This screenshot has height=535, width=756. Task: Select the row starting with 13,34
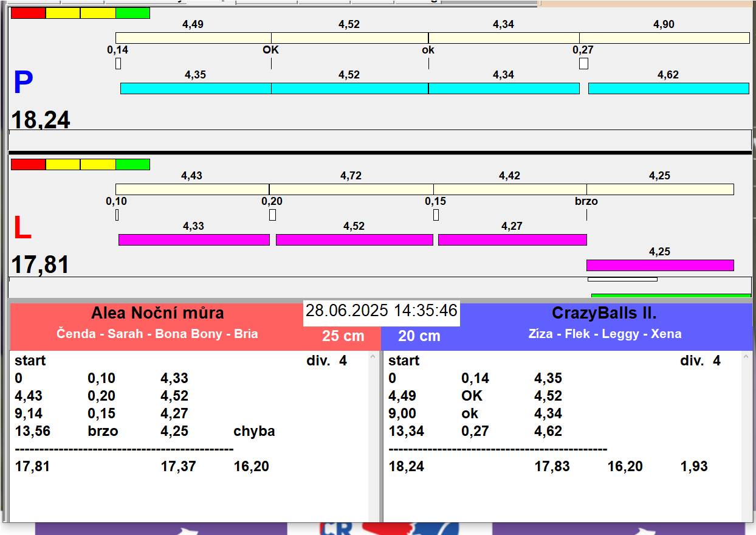coord(475,431)
